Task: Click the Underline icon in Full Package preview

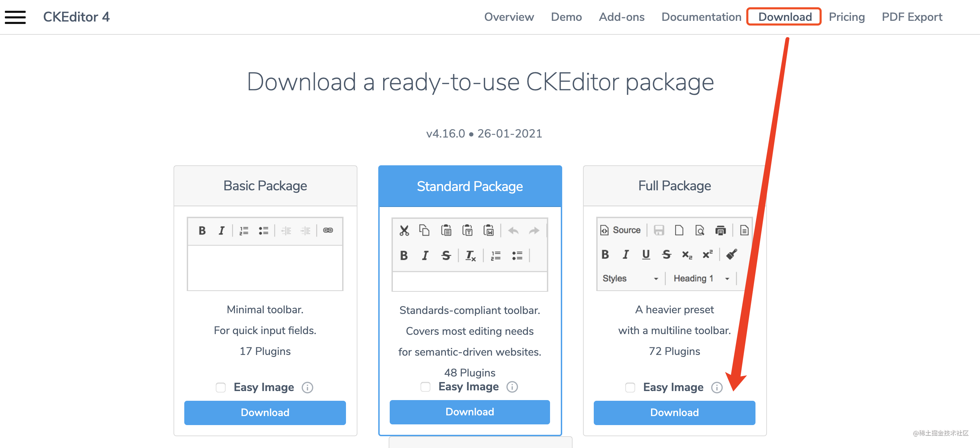Action: click(x=646, y=255)
